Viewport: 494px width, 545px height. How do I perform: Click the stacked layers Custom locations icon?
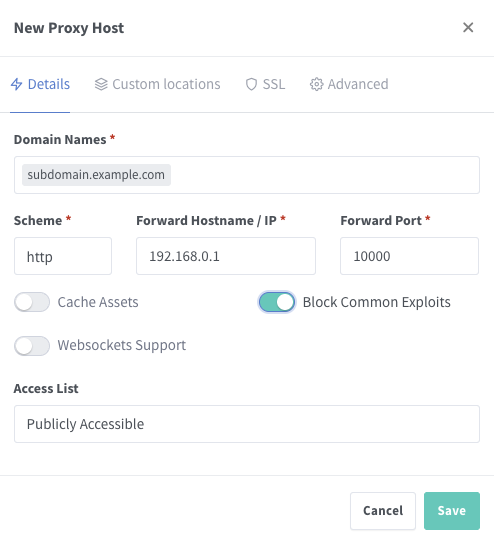101,84
